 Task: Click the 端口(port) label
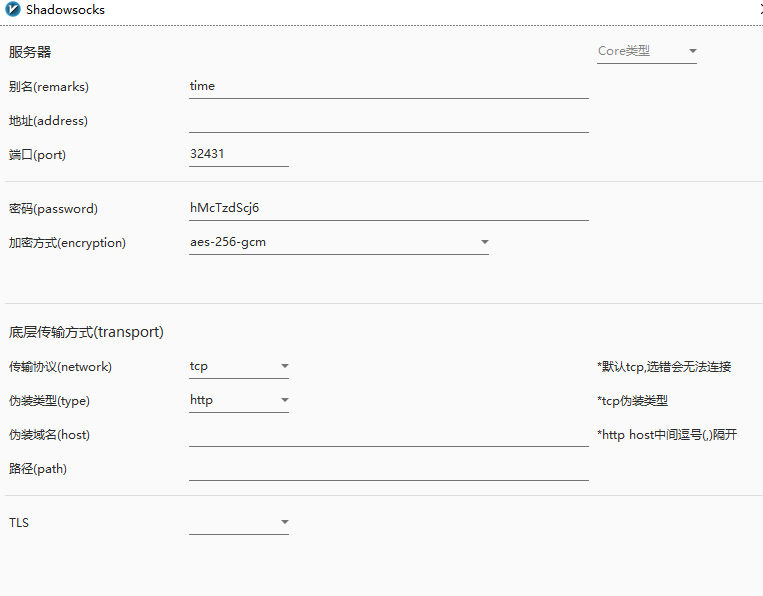click(x=37, y=155)
